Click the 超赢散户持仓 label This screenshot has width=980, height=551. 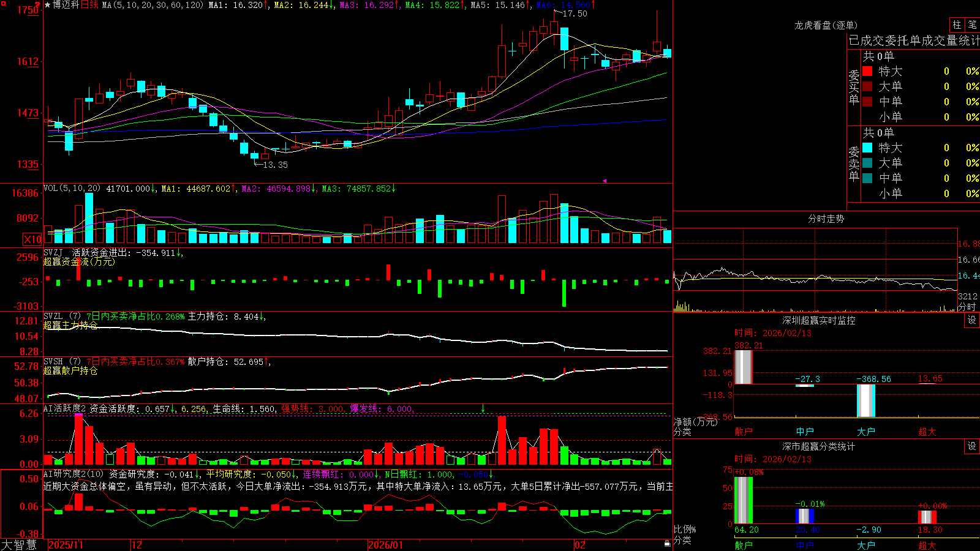(x=70, y=370)
